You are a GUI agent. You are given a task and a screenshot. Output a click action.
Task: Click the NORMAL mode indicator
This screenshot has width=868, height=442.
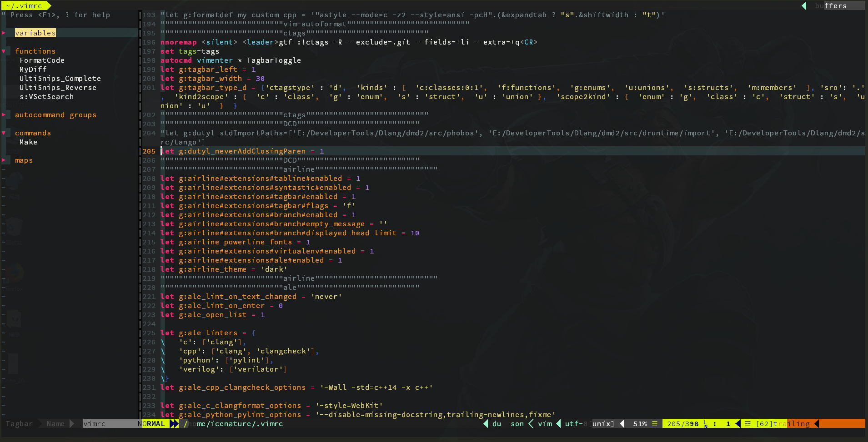(x=152, y=423)
